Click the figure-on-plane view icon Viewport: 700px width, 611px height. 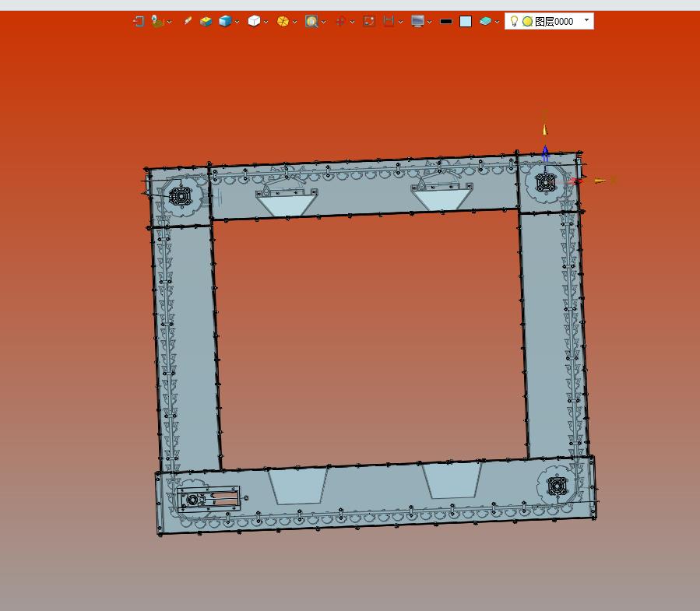pyautogui.click(x=157, y=22)
